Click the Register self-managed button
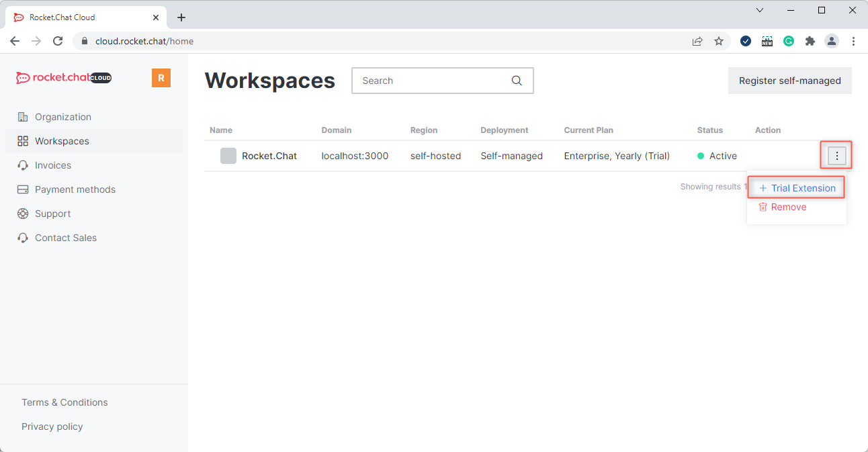The width and height of the screenshot is (868, 452). 790,81
